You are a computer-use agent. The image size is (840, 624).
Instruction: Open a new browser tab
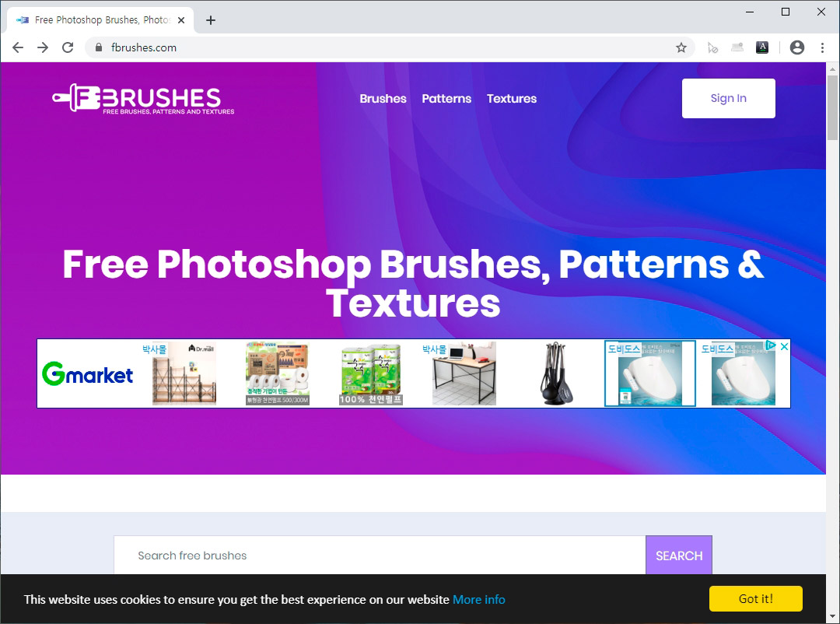[x=211, y=20]
